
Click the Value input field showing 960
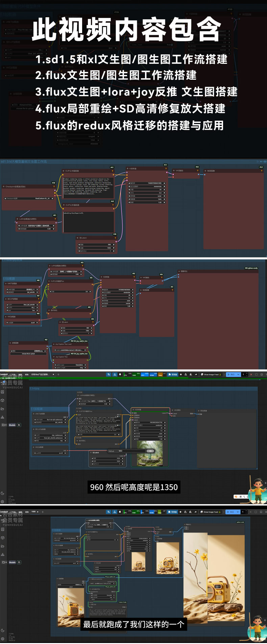click(x=131, y=451)
